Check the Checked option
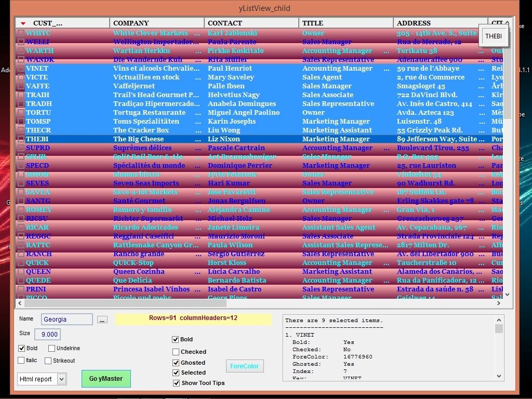Viewport: 532px width, 399px height. tap(176, 351)
